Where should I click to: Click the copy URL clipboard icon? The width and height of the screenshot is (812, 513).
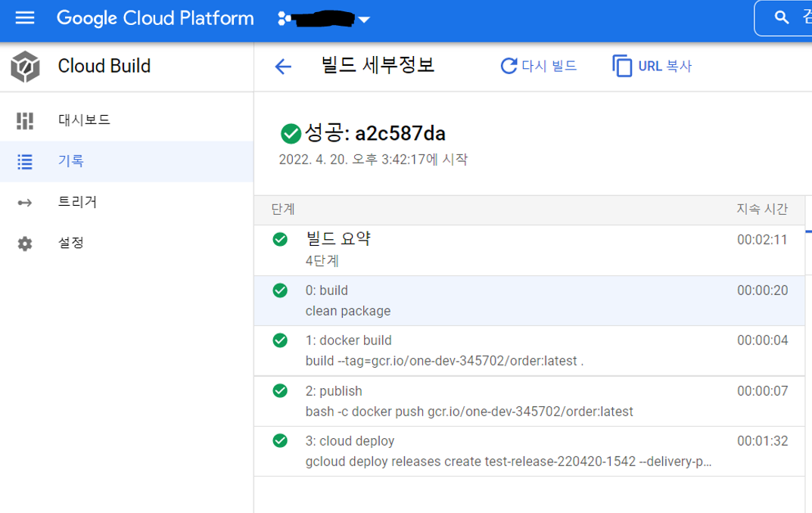[x=623, y=67]
